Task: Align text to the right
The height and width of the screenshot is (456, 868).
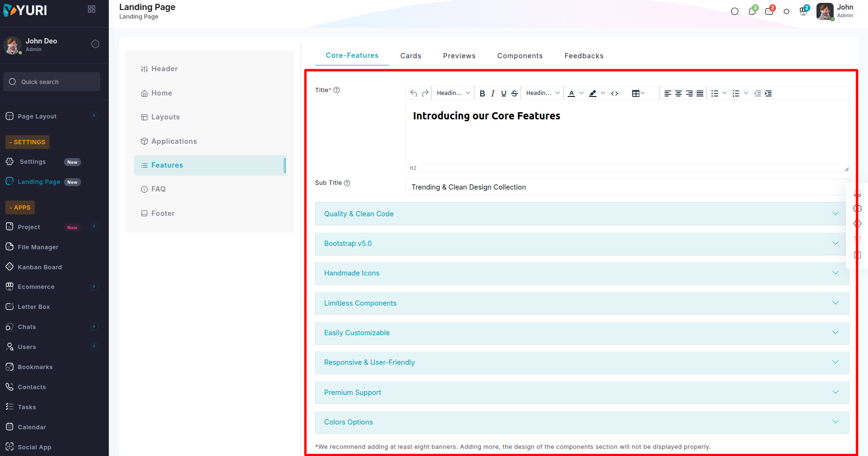Action: 689,93
